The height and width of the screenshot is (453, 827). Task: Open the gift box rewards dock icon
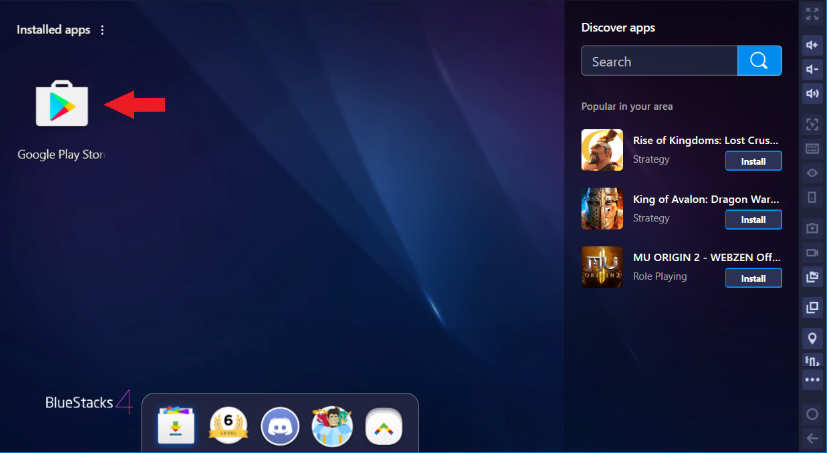332,425
